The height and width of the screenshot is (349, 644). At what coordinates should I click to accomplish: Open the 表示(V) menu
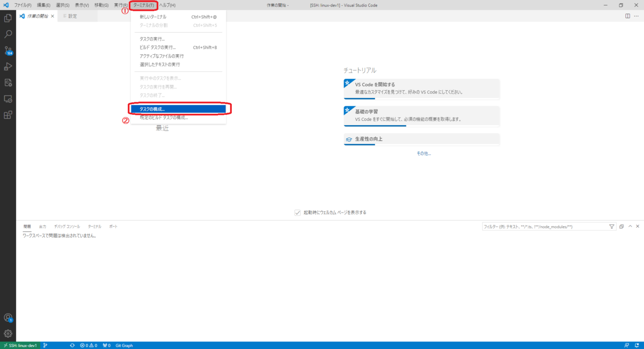click(x=82, y=5)
